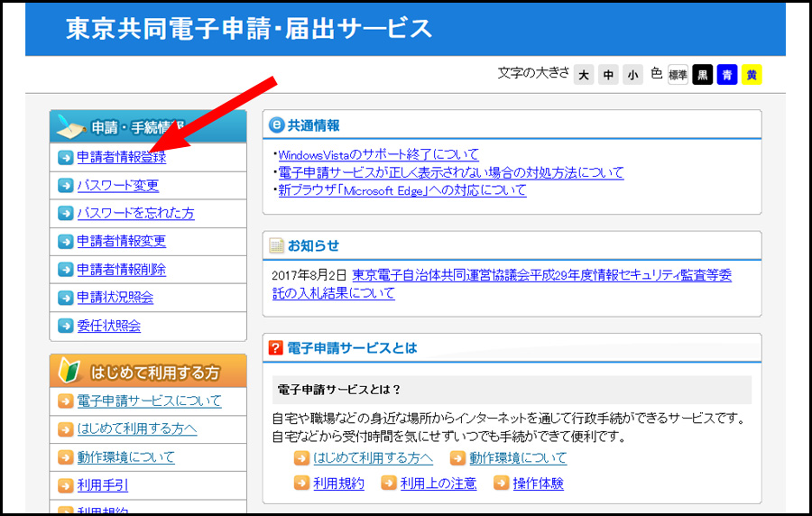Image resolution: width=812 pixels, height=516 pixels.
Task: Click arrow icon beside 委任状照会
Action: tap(65, 326)
